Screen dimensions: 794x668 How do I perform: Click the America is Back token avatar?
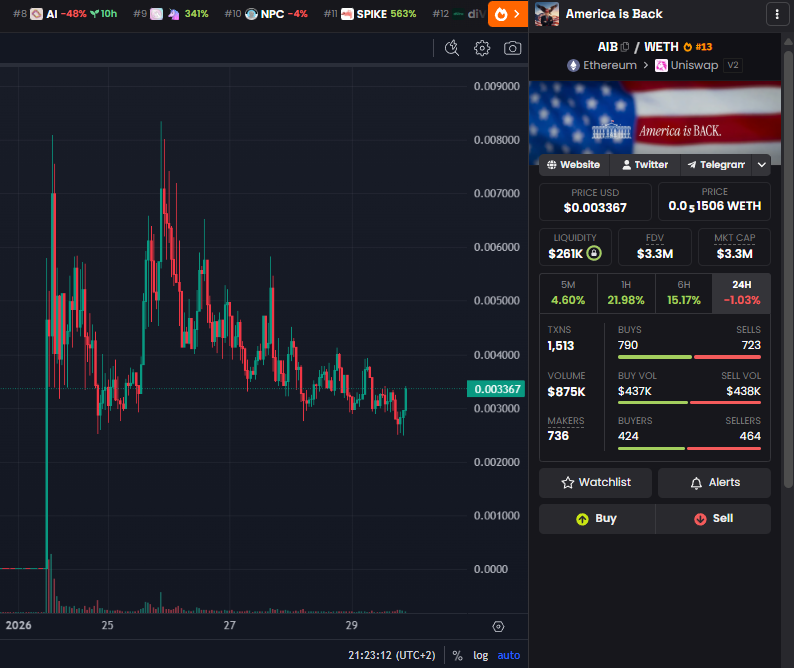(x=546, y=14)
